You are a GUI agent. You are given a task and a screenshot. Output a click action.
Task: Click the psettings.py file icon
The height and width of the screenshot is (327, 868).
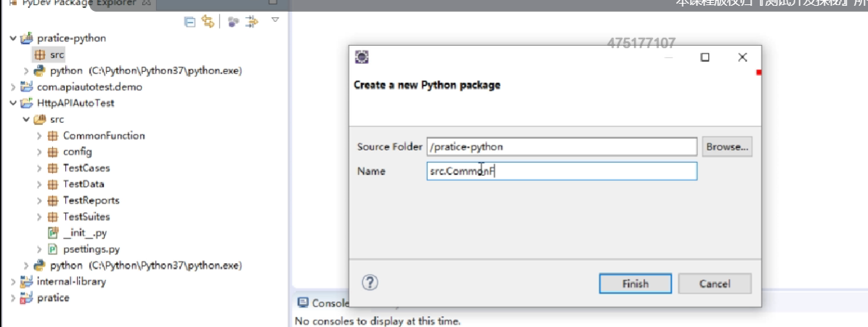52,249
